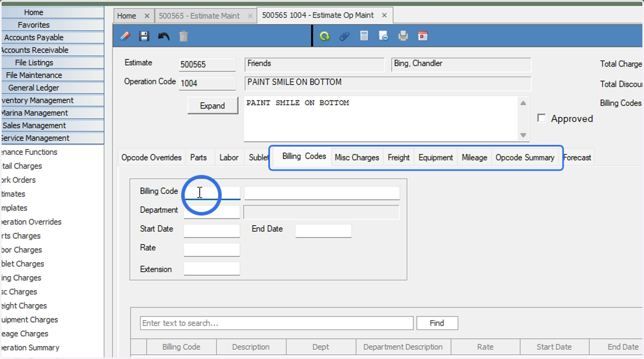The image size is (644, 359).
Task: Click the printer icon
Action: coord(403,36)
